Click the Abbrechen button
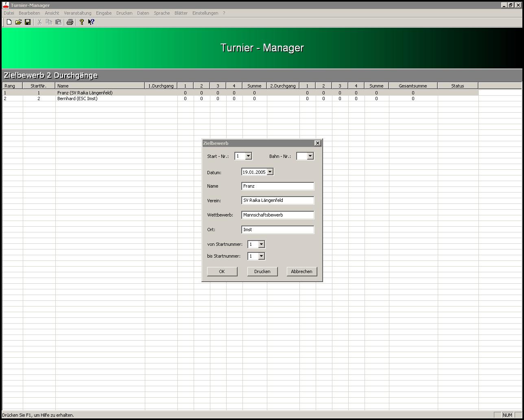 (x=302, y=271)
